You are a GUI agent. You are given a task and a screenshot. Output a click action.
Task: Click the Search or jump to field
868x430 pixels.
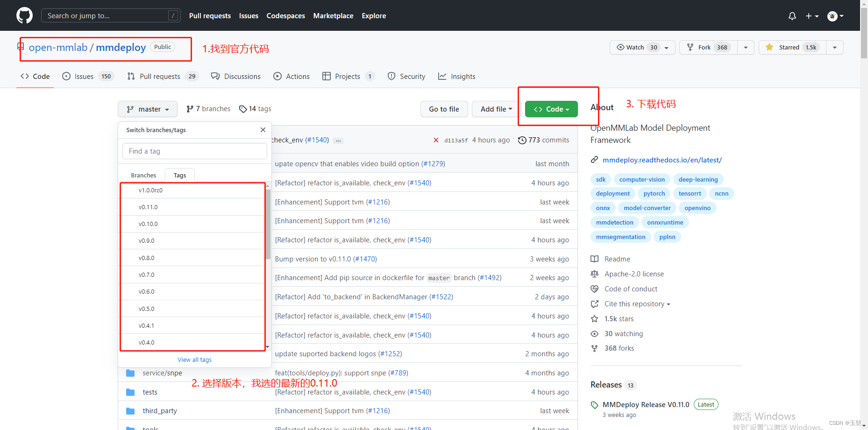point(111,15)
